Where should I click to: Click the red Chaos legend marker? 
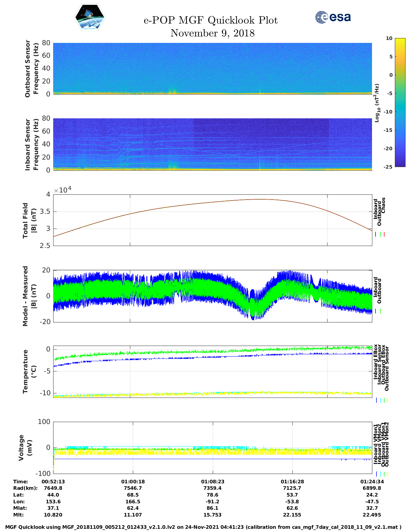coord(384,234)
